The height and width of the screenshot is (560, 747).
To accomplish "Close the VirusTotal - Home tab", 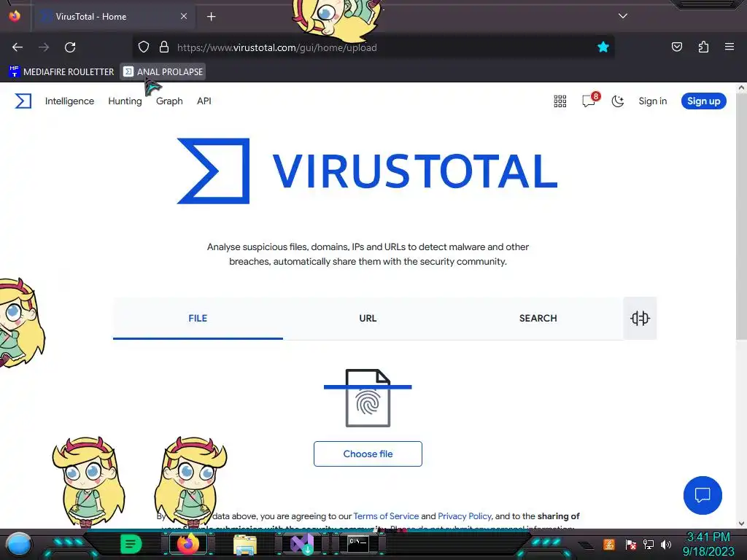I will pos(183,16).
